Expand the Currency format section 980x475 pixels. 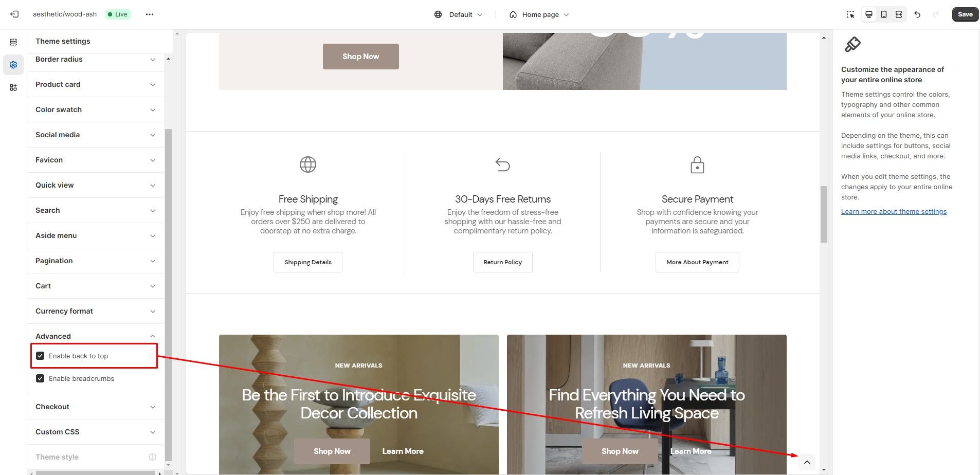click(x=96, y=311)
